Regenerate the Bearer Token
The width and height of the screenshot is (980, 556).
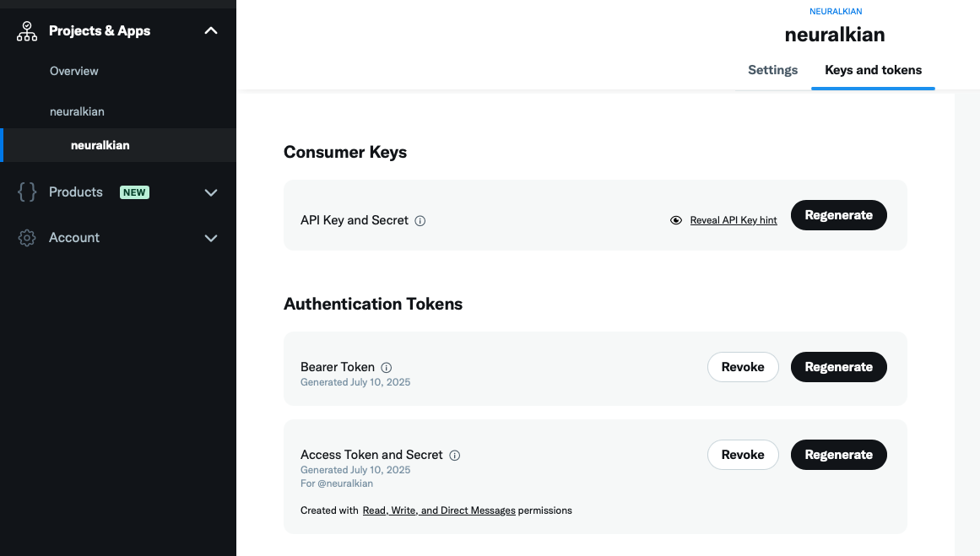tap(838, 367)
